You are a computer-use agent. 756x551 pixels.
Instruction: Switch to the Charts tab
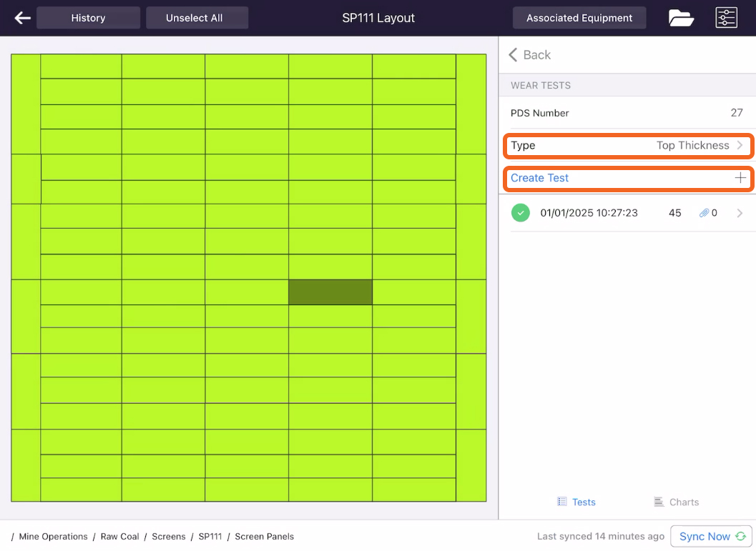[676, 502]
